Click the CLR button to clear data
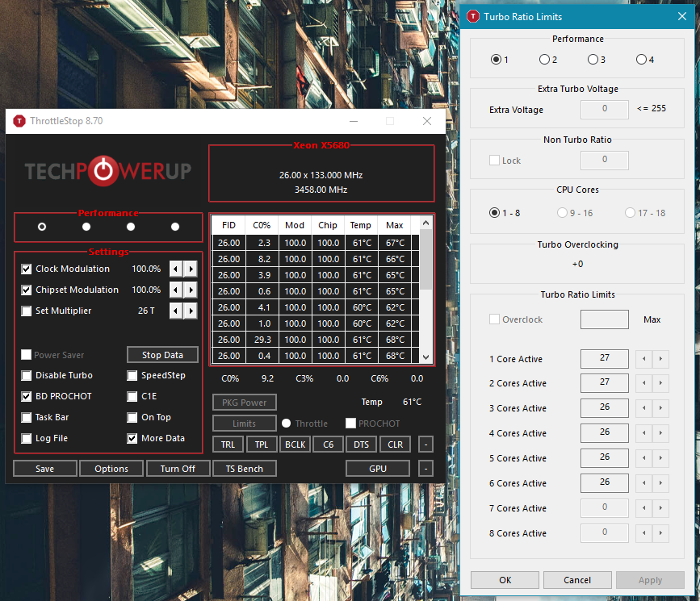This screenshot has height=601, width=700. click(x=395, y=444)
